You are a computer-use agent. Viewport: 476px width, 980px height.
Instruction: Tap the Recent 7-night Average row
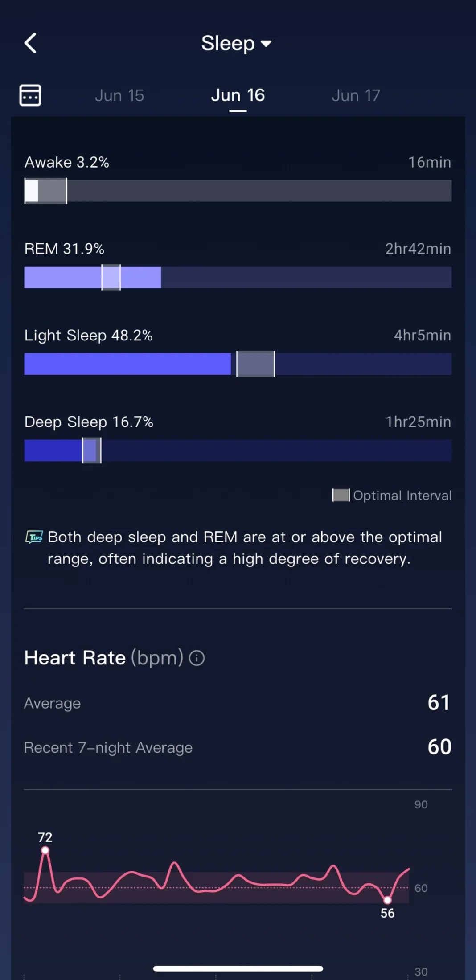click(x=238, y=747)
